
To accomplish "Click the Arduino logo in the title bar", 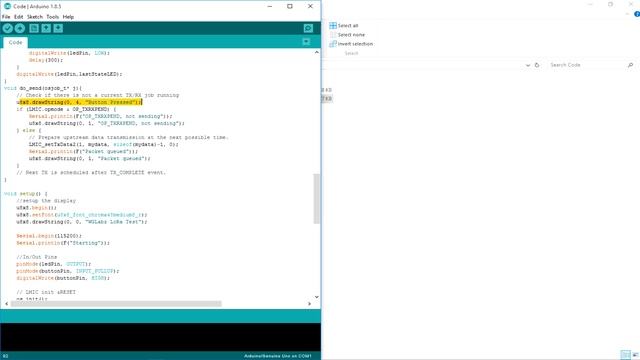I will 7,7.
